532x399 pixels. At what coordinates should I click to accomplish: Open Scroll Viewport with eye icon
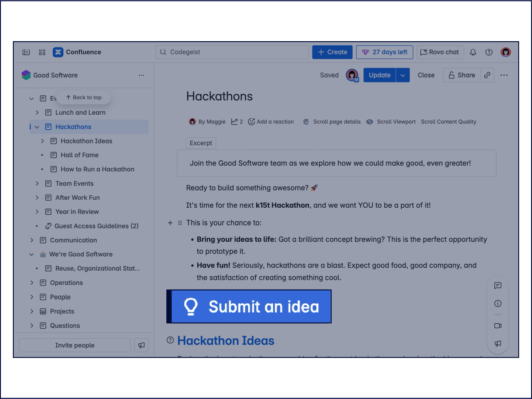coord(391,122)
